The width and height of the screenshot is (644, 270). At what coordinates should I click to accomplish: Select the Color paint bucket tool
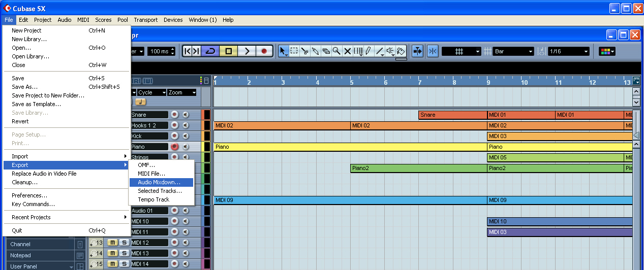coord(401,51)
